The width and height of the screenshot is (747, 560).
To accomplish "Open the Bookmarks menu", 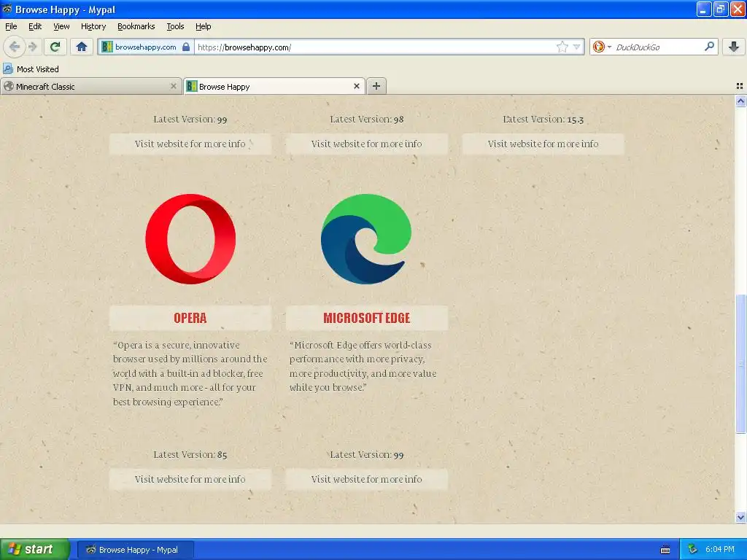I will click(136, 26).
